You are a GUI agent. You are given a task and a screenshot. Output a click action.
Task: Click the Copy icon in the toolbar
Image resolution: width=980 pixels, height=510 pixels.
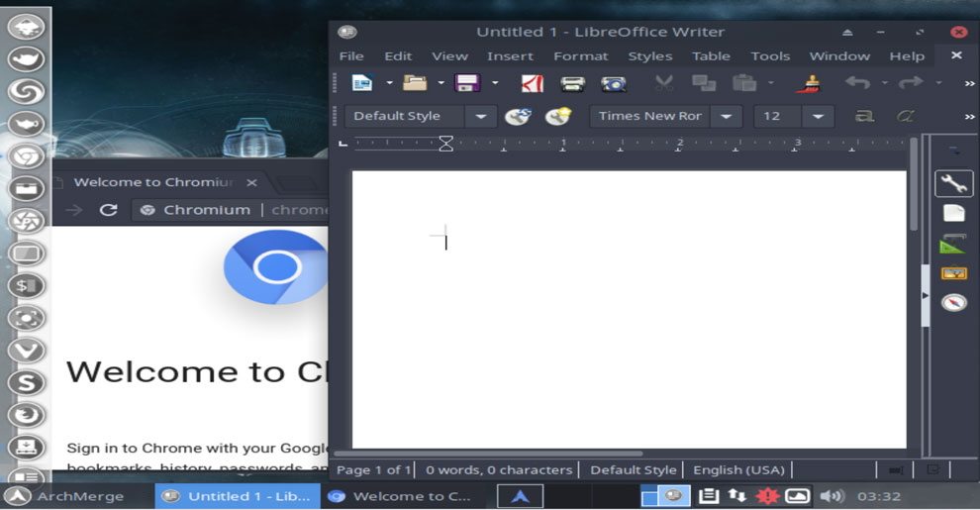(x=704, y=83)
